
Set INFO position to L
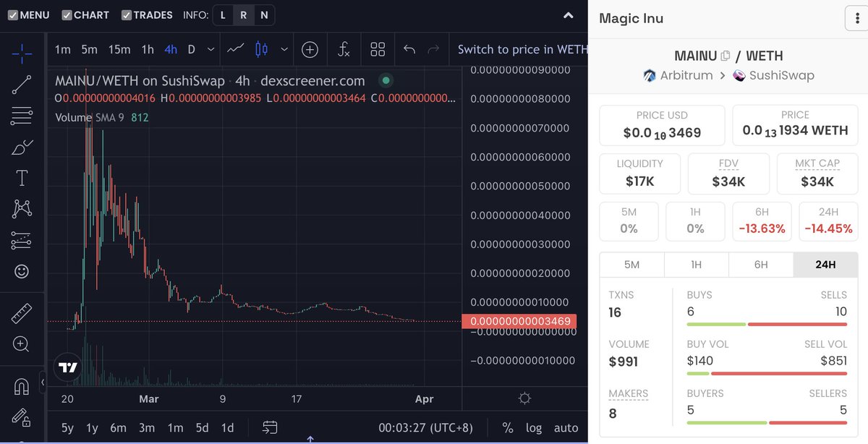[x=223, y=14]
